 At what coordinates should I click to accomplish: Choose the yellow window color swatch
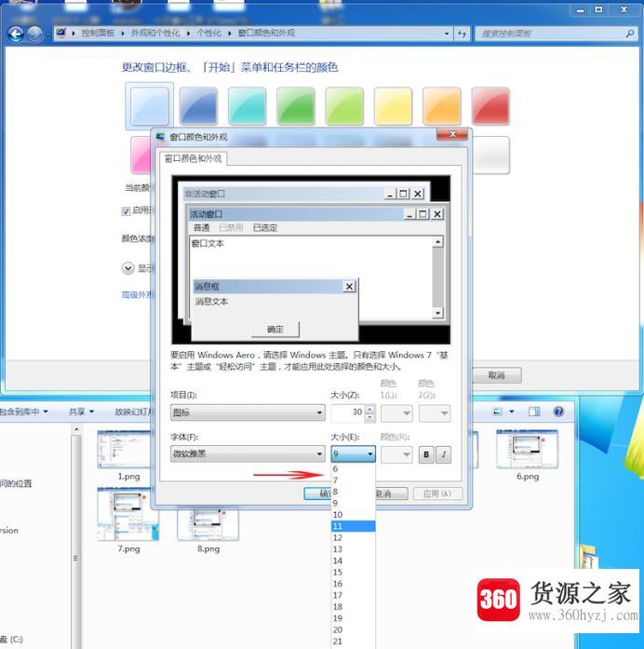(393, 106)
